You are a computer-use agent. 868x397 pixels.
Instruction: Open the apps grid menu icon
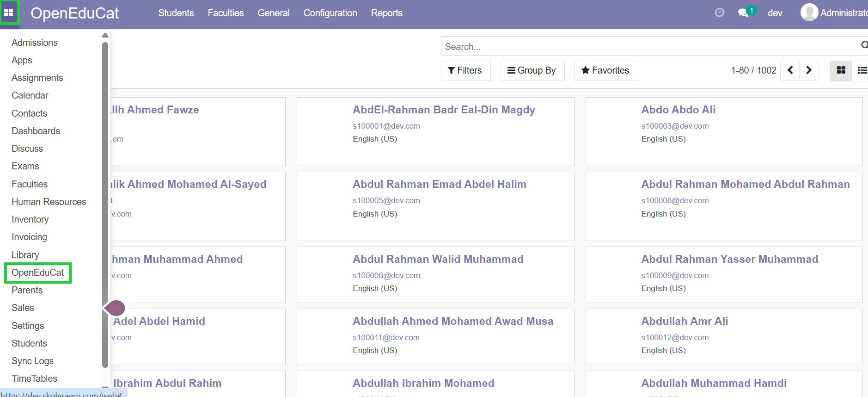[9, 12]
